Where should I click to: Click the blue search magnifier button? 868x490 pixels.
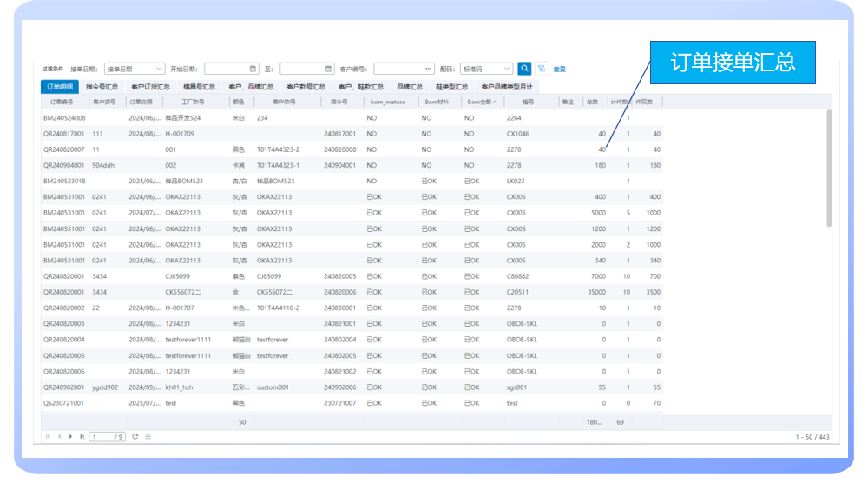[x=524, y=69]
